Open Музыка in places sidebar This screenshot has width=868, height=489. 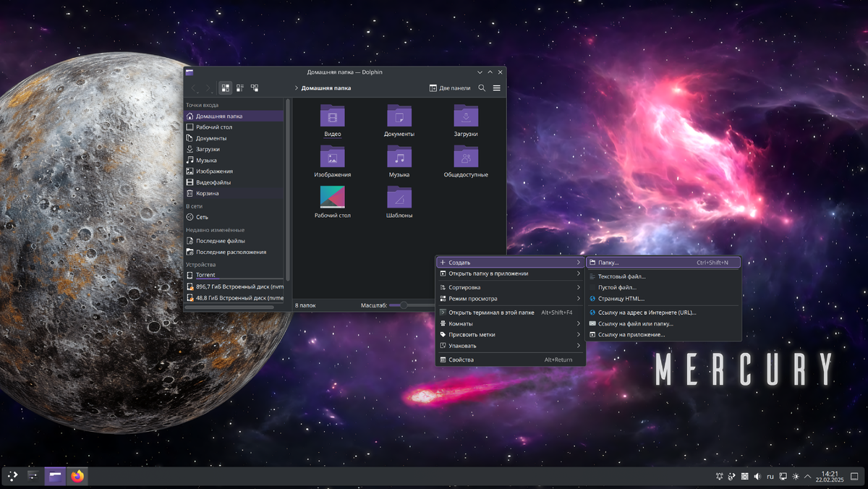(x=234, y=160)
